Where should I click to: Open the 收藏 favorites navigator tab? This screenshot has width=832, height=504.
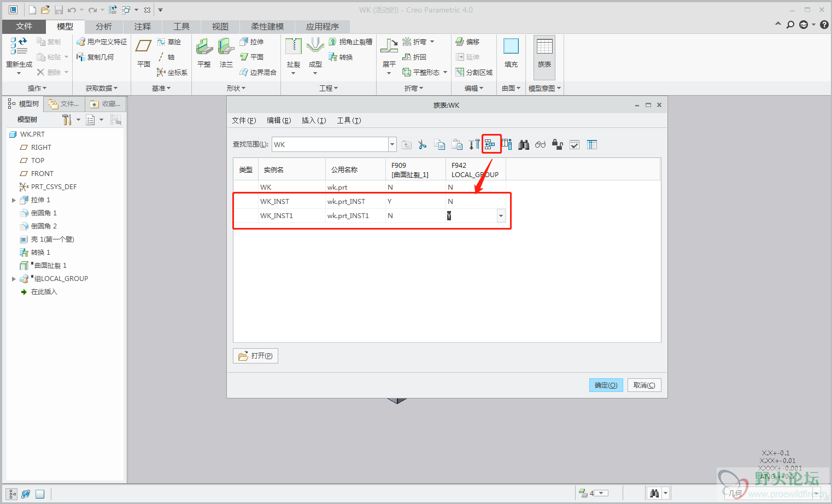pyautogui.click(x=106, y=104)
